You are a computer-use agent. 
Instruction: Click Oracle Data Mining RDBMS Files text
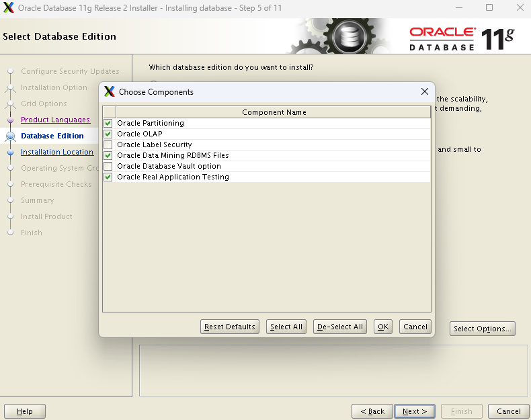(x=173, y=155)
